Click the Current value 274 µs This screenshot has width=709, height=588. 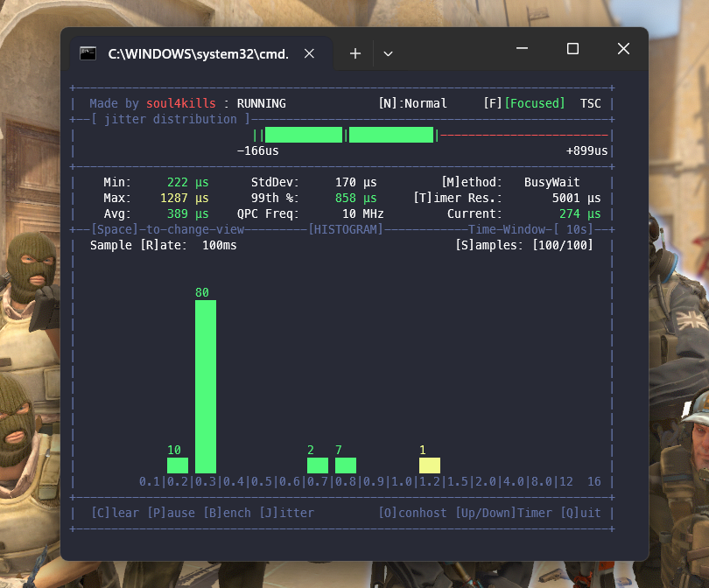click(x=580, y=213)
